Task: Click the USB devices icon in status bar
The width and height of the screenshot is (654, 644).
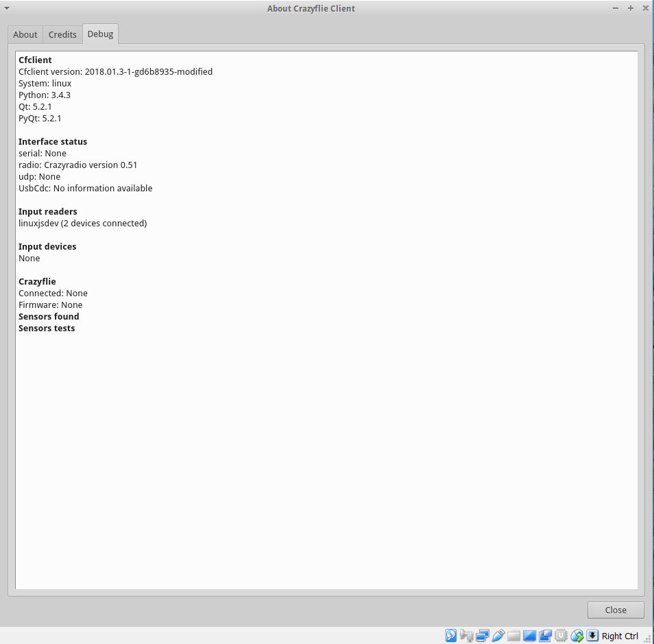Action: click(498, 636)
